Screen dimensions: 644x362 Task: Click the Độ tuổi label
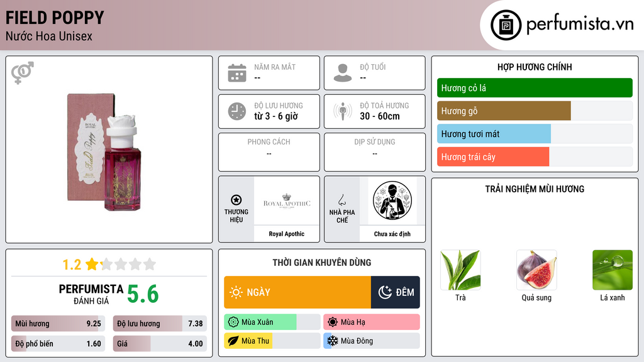point(373,67)
